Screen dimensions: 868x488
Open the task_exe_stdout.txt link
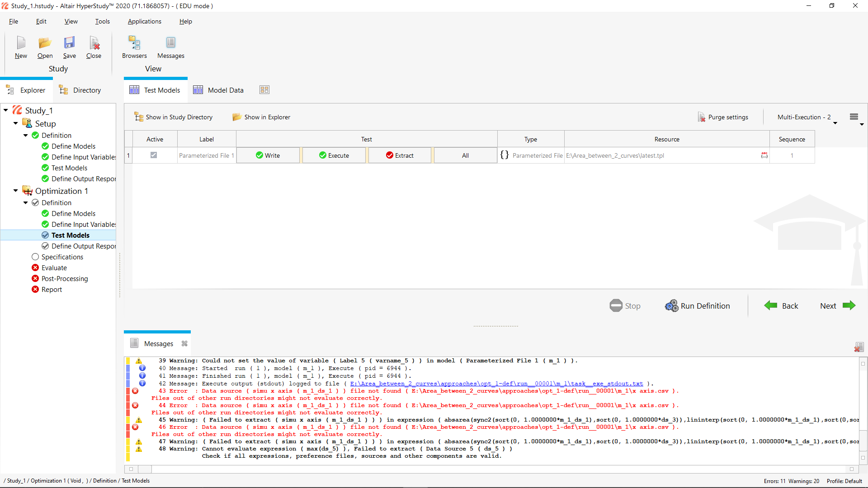click(496, 384)
